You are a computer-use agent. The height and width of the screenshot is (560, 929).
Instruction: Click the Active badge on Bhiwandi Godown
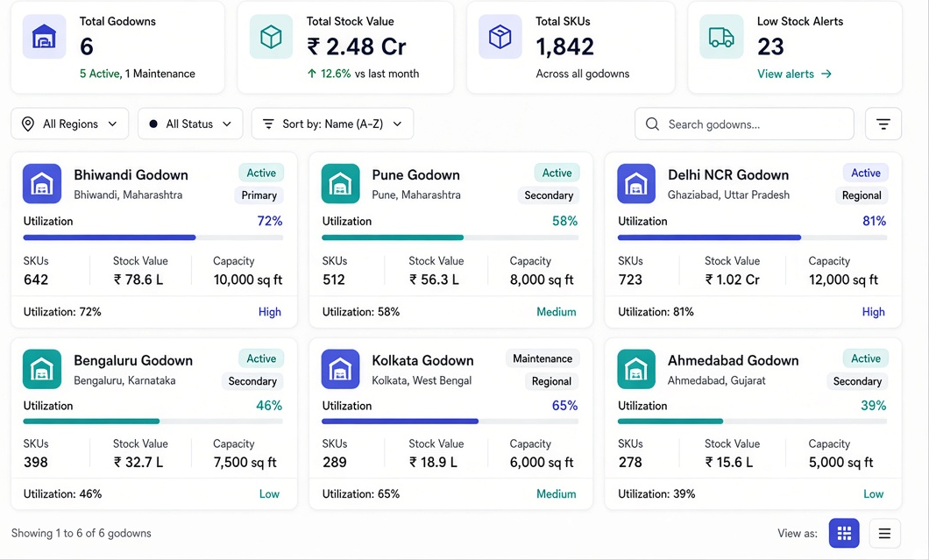pos(261,173)
